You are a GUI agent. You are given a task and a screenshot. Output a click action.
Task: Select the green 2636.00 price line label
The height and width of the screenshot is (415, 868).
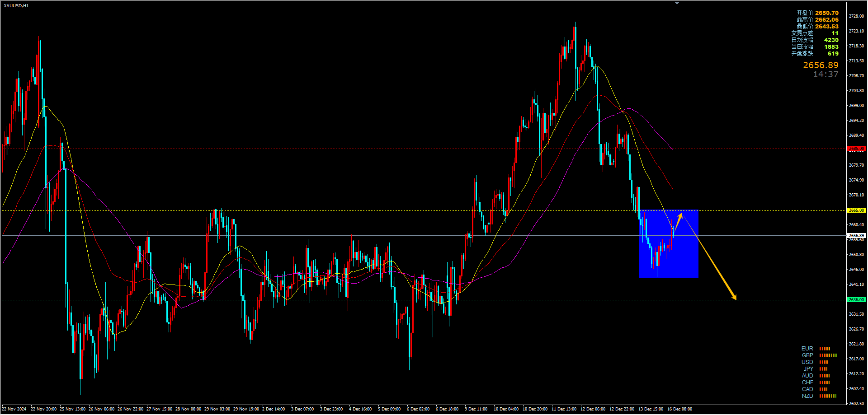(x=856, y=300)
